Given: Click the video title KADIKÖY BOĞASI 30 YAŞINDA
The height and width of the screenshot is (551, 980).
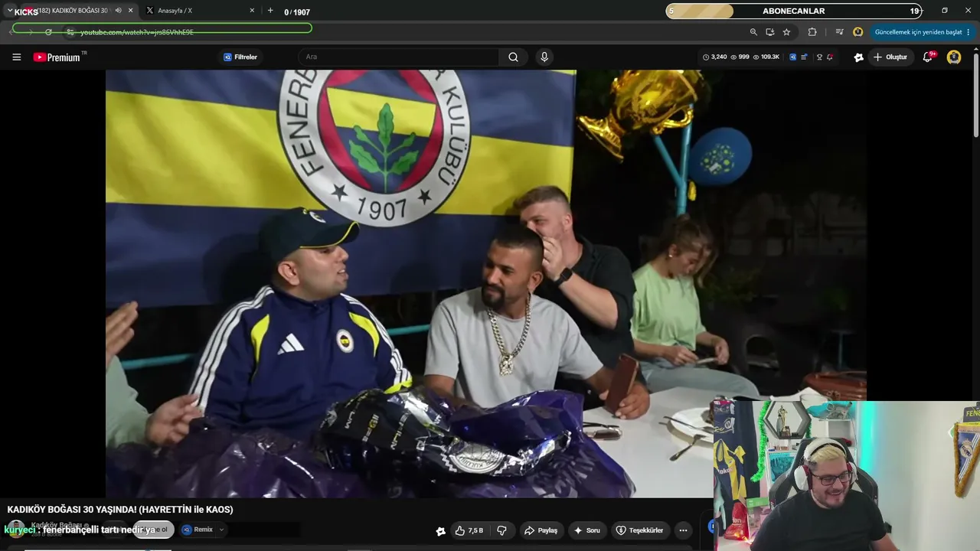Looking at the screenshot, I should pos(120,510).
